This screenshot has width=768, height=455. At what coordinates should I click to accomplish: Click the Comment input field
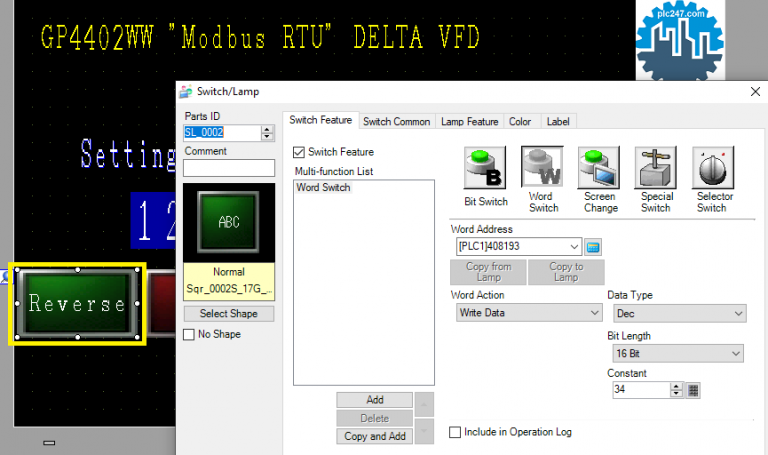coord(229,168)
